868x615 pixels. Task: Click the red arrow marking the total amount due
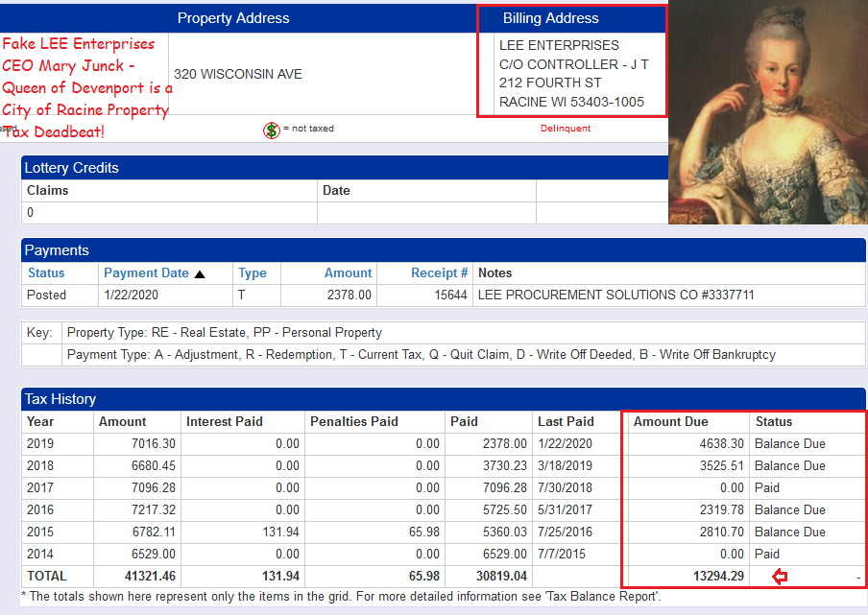coord(780,576)
